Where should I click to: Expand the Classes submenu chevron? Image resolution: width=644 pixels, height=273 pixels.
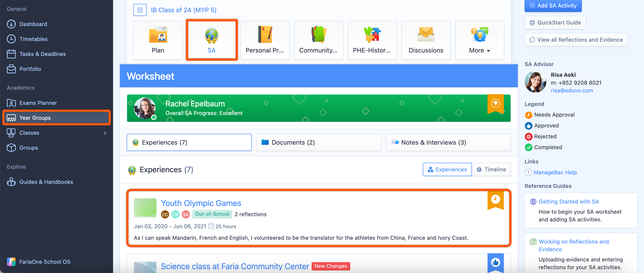pyautogui.click(x=105, y=133)
